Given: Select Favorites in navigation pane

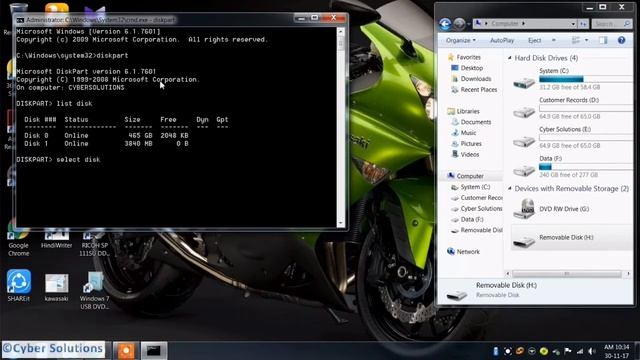Looking at the screenshot, I should 464,57.
